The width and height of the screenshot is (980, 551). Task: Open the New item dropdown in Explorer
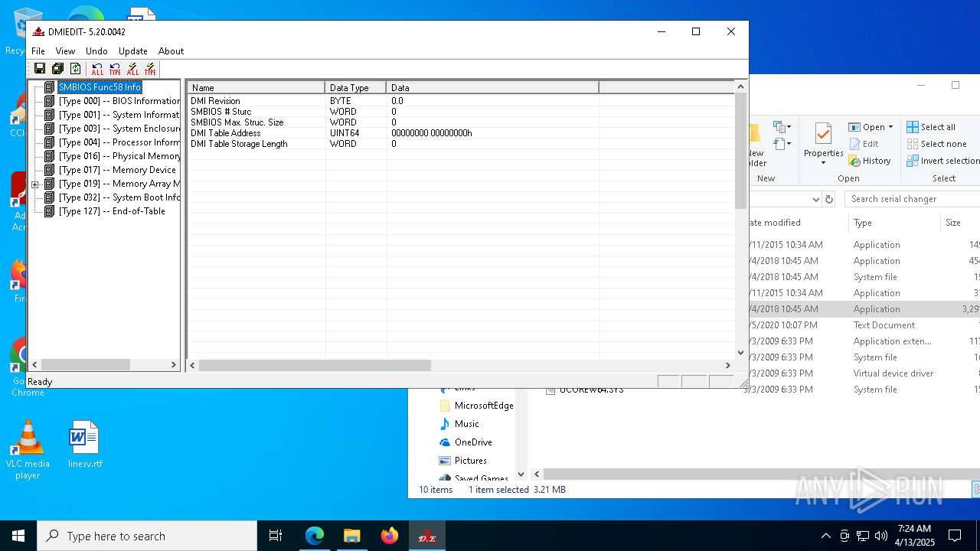pyautogui.click(x=782, y=127)
